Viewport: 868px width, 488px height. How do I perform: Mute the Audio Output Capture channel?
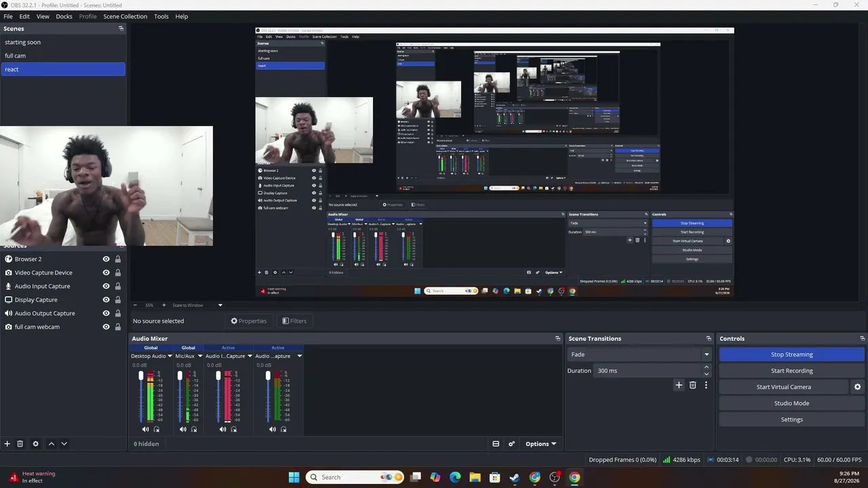tap(272, 429)
